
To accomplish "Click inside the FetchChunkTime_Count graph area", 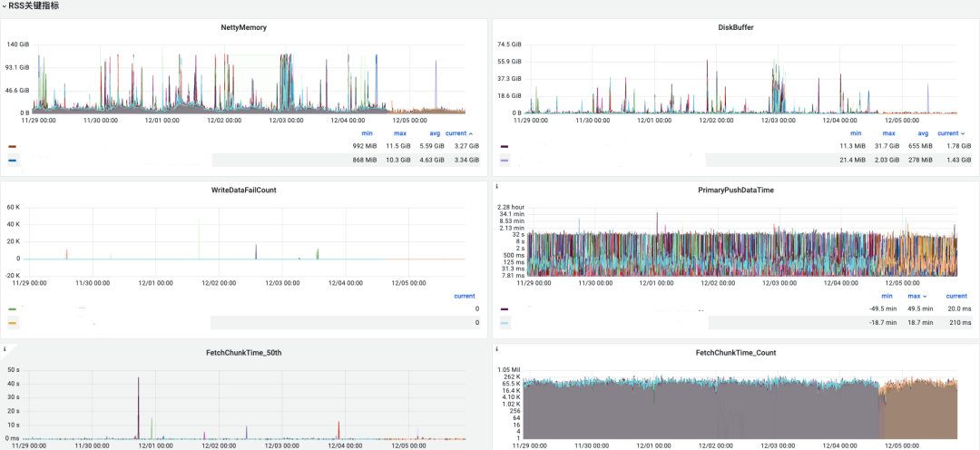I will pyautogui.click(x=740, y=406).
